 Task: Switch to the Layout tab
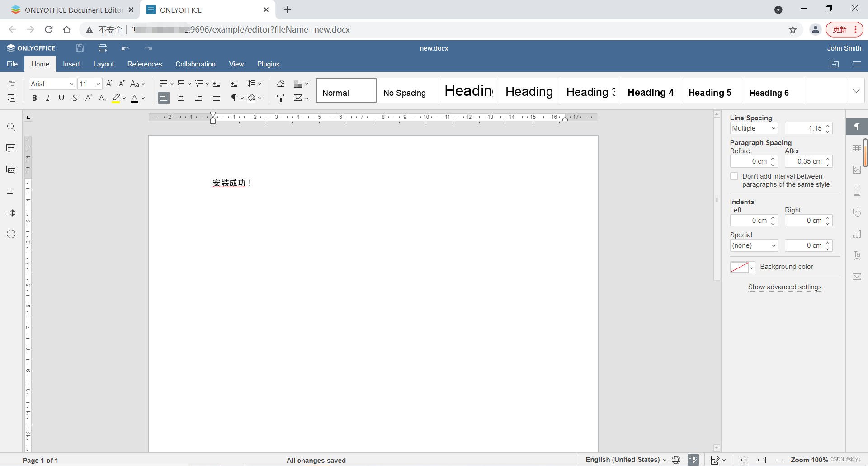104,64
